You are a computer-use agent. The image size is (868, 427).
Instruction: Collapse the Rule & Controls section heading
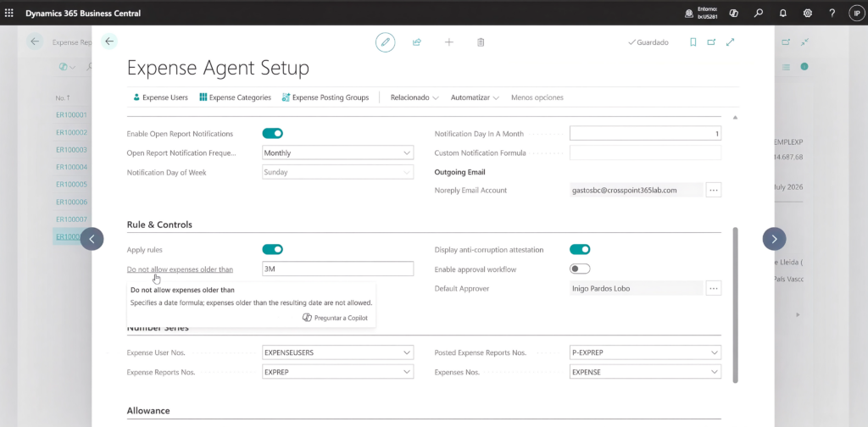[x=159, y=225]
